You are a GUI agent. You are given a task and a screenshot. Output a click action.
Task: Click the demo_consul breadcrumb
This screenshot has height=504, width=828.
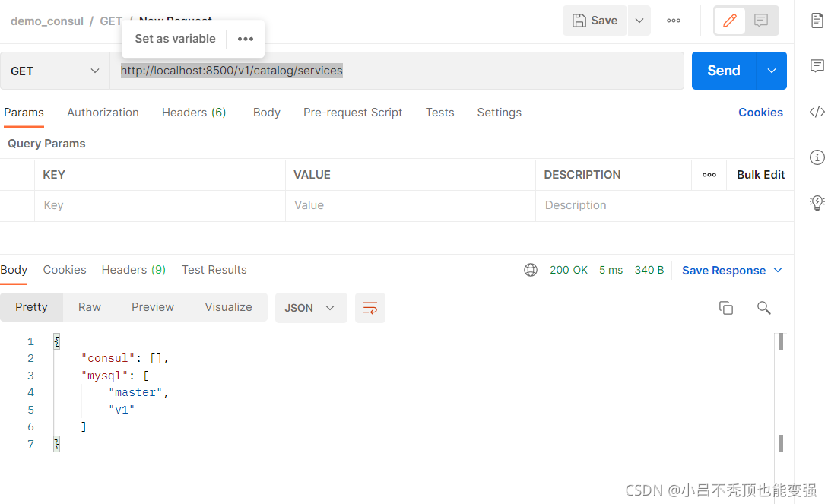[47, 21]
